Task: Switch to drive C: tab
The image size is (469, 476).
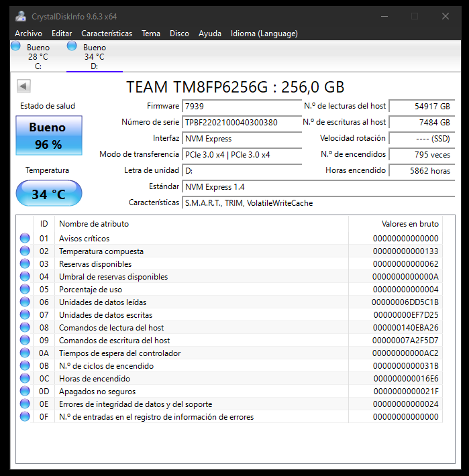Action: point(38,56)
